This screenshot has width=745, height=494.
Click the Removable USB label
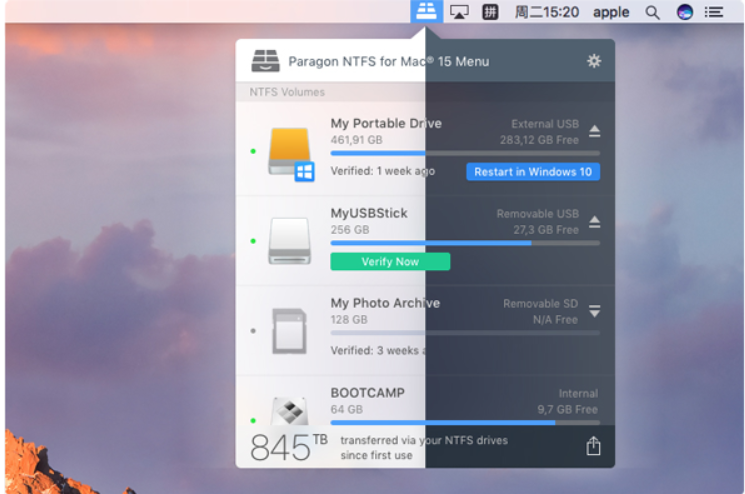[x=538, y=214]
